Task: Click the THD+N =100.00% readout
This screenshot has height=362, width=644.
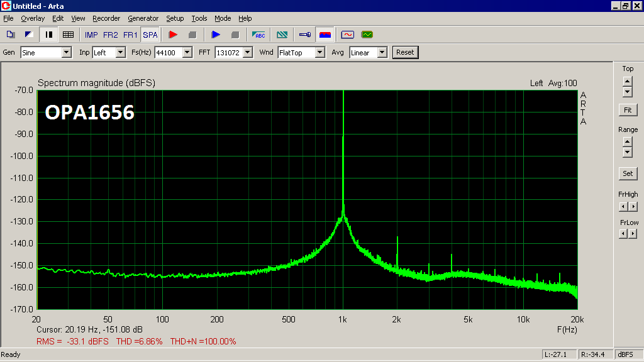Action: [x=203, y=341]
